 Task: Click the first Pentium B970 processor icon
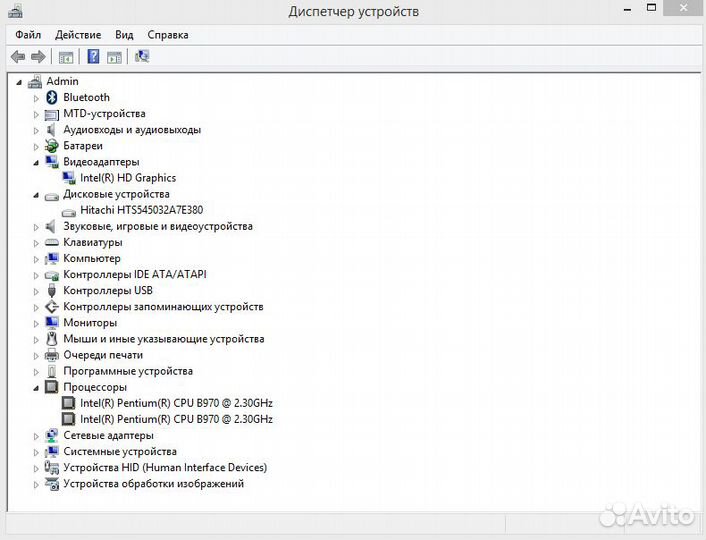(68, 403)
